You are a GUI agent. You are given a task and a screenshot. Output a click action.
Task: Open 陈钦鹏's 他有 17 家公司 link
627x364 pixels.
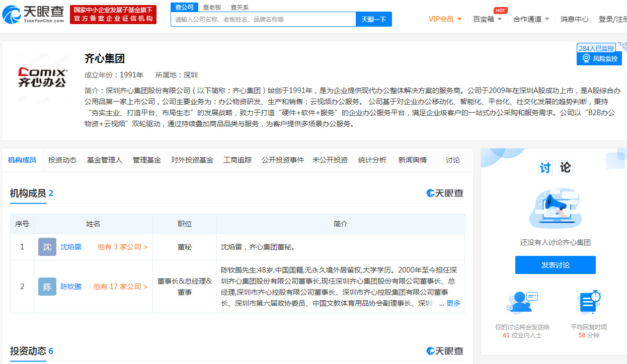(121, 287)
